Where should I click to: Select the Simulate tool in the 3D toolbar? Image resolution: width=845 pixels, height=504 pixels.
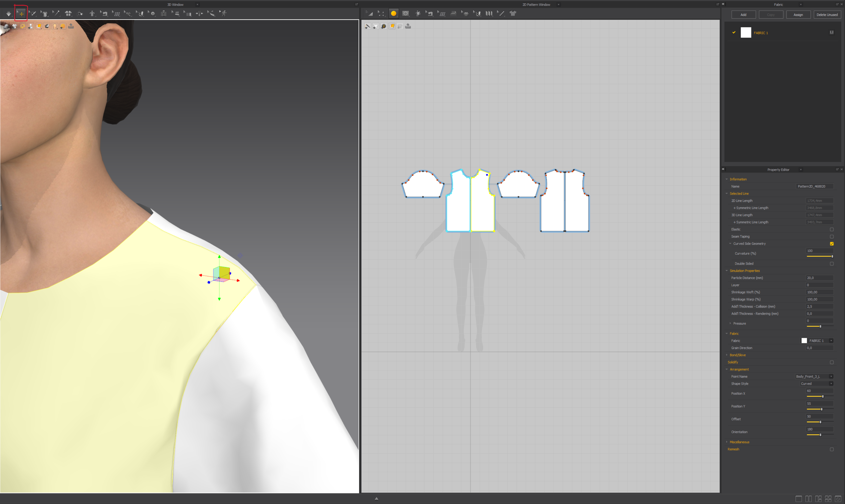[8, 14]
